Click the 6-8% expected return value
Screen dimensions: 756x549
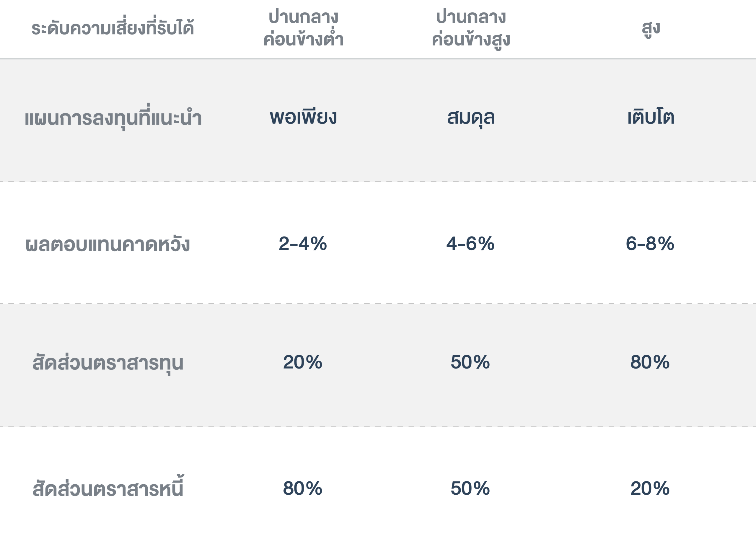[x=650, y=244]
